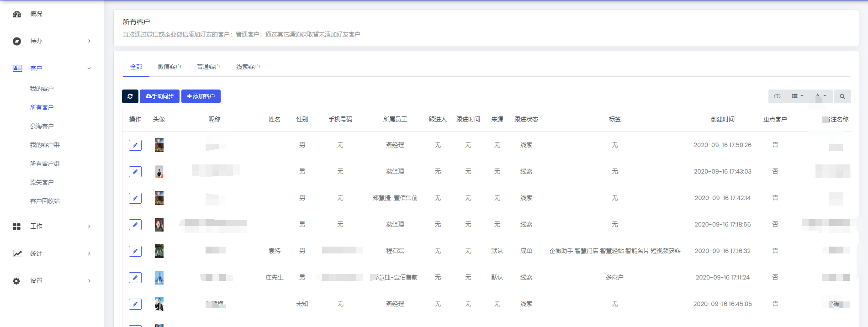Click the edit pencil for 袁特's row
The image size is (868, 327).
tap(135, 251)
